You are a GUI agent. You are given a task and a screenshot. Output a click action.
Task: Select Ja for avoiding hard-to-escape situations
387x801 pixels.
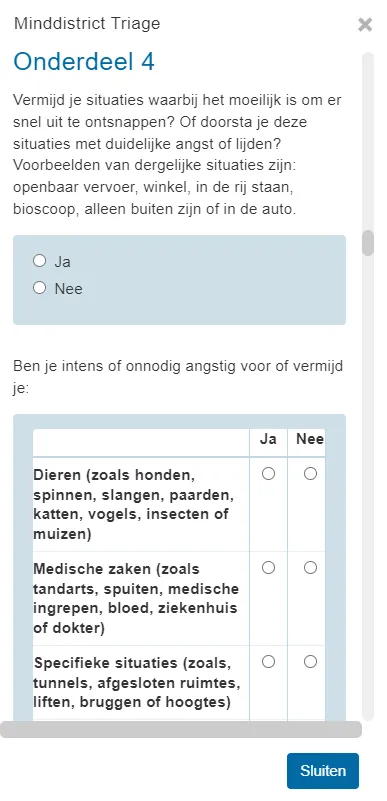click(x=40, y=261)
